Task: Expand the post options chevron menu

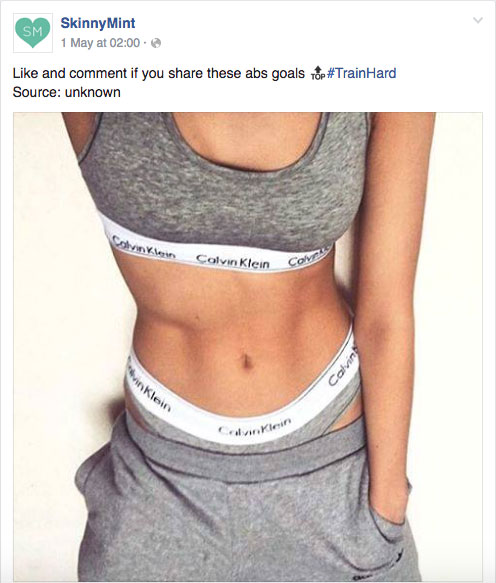Action: pyautogui.click(x=478, y=20)
